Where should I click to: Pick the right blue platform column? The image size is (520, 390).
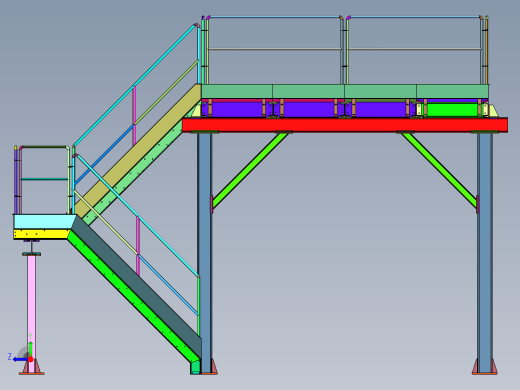point(484,252)
